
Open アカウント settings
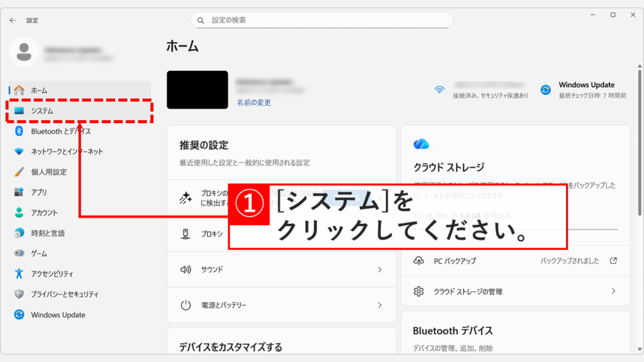tap(50, 211)
